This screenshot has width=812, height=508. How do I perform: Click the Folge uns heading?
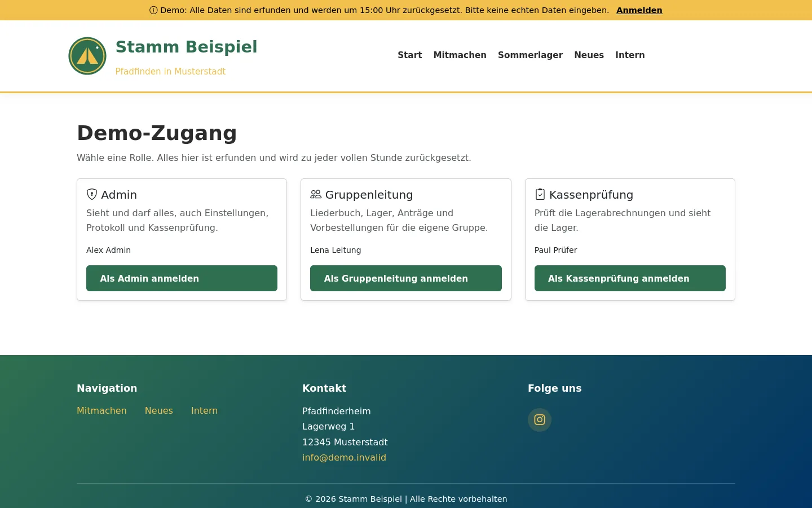[554, 388]
